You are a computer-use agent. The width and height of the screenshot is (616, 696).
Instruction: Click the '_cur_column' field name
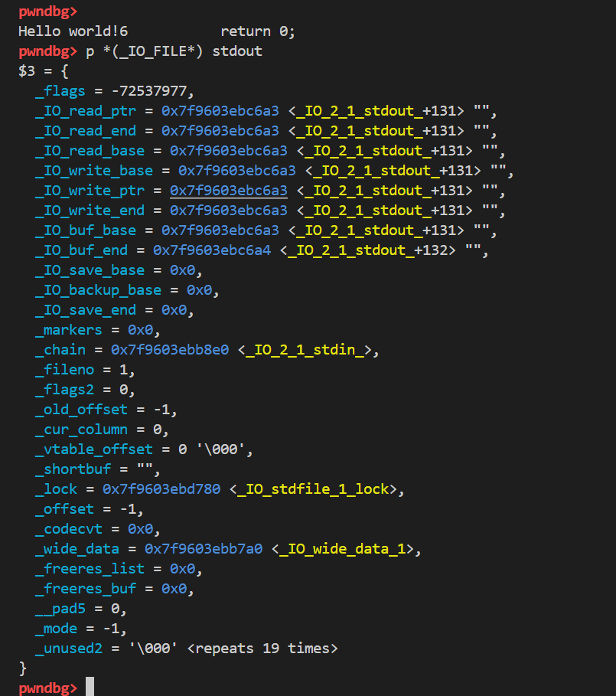tap(82, 430)
